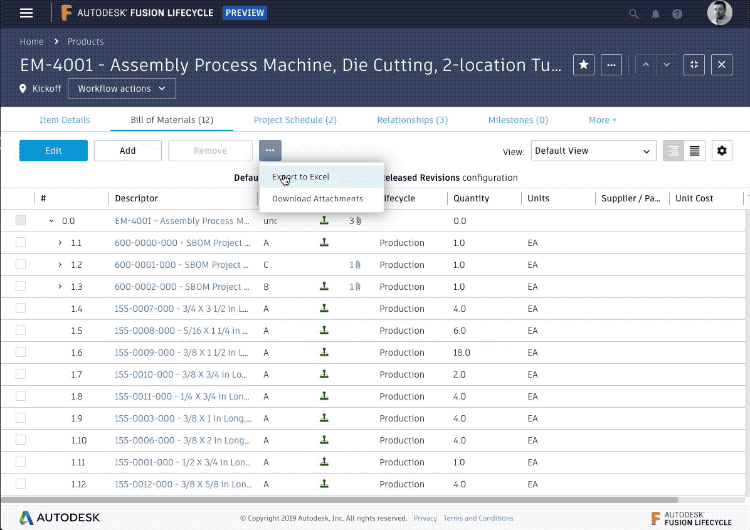Image resolution: width=750 pixels, height=530 pixels.
Task: Tick the checkbox for row 1.7
Action: pyautogui.click(x=21, y=374)
